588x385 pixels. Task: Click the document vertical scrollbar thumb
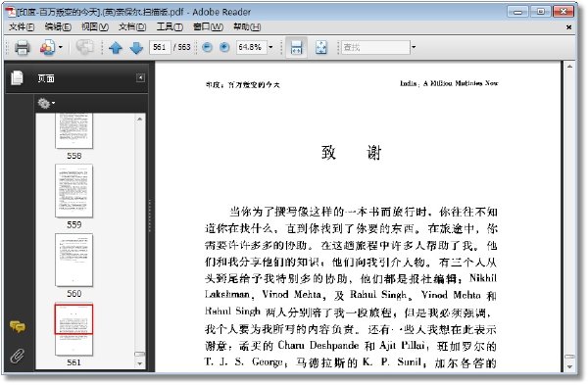pyautogui.click(x=569, y=357)
